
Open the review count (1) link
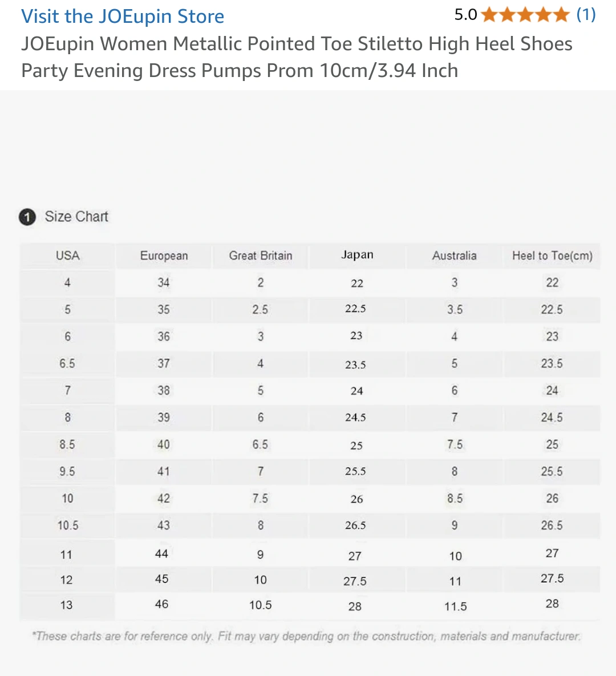tap(586, 15)
